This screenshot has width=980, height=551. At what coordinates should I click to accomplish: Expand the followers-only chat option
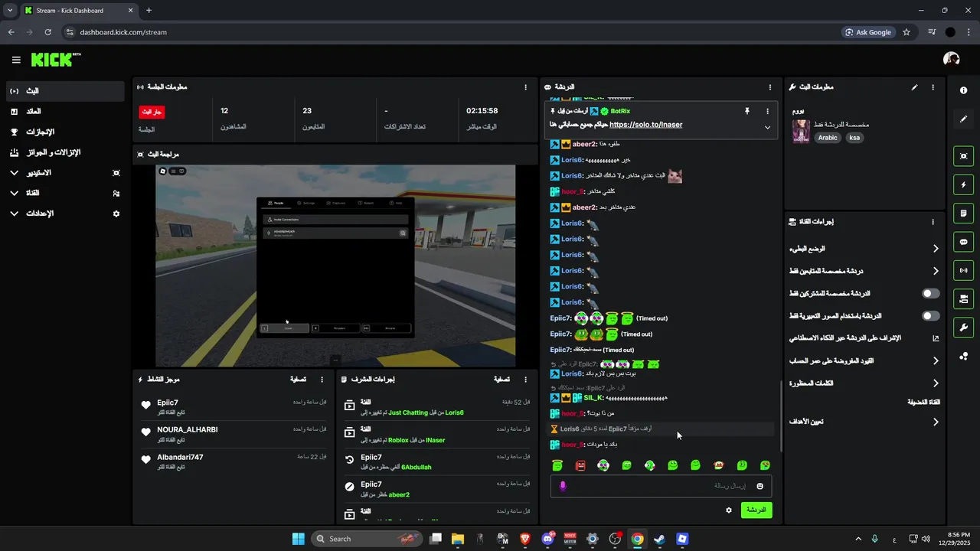point(864,271)
